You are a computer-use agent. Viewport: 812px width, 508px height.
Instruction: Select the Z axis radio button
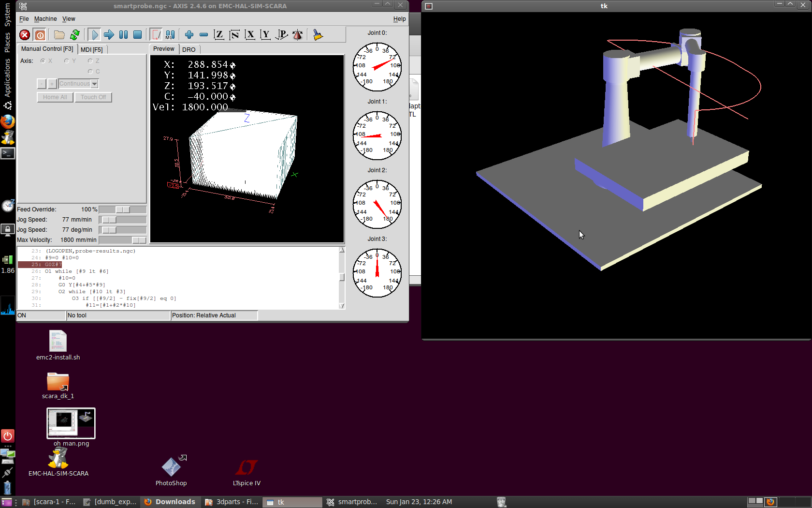90,61
